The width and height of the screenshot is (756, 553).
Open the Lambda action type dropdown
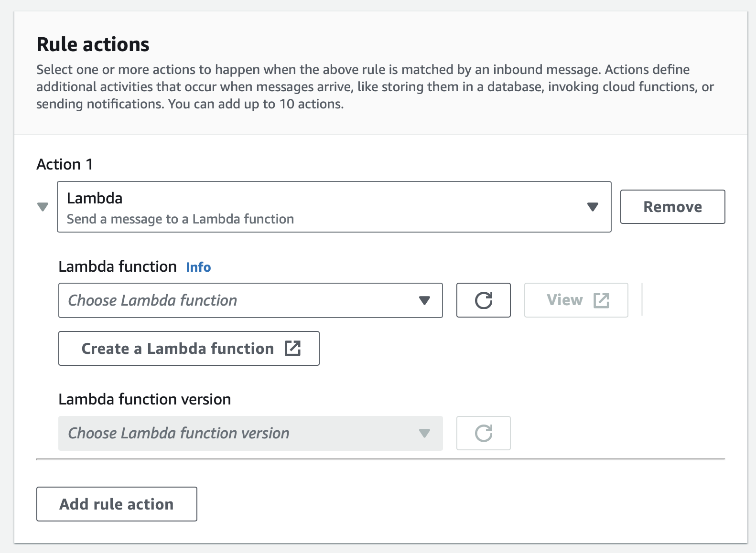tap(334, 207)
